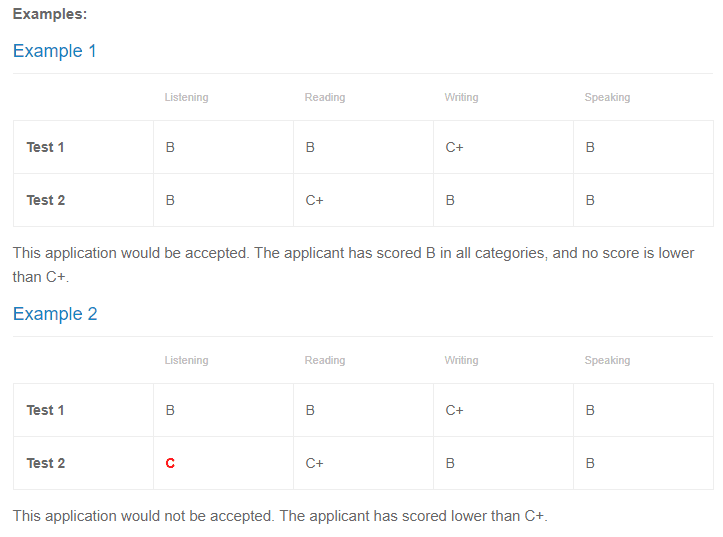Select the Writing column header in Example 1
The image size is (723, 537).
[x=461, y=97]
